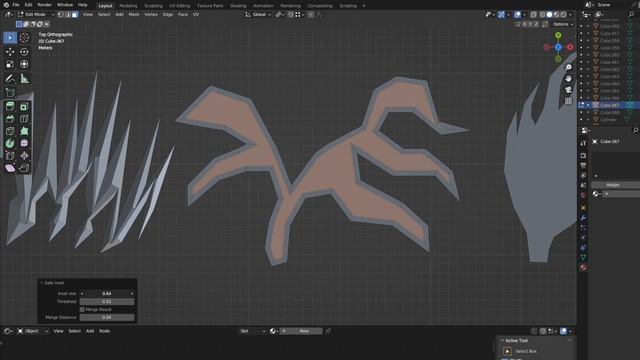
Task: Select the Select Box tool in toolbar
Action: click(10, 38)
